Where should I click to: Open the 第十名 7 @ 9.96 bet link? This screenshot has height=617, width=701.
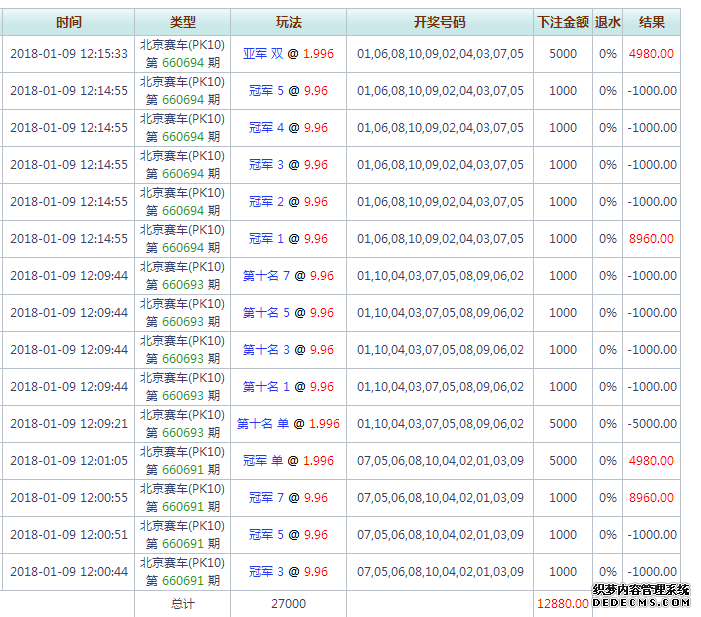pyautogui.click(x=288, y=276)
